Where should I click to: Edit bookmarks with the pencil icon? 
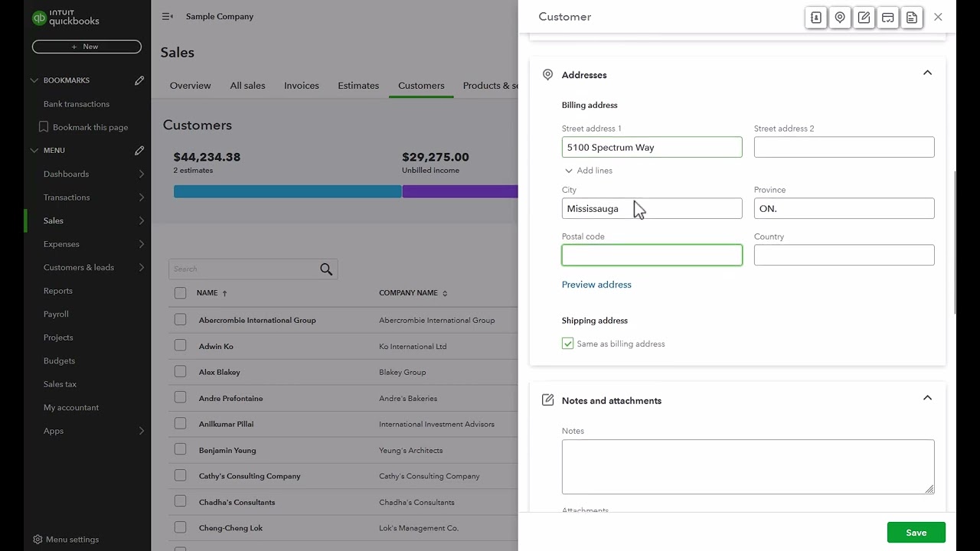[139, 80]
